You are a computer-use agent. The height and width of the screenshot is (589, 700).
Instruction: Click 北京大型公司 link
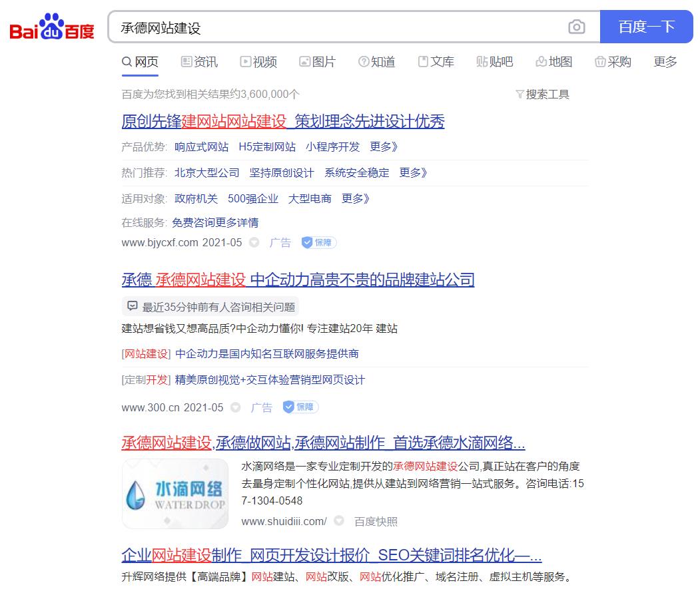(206, 172)
